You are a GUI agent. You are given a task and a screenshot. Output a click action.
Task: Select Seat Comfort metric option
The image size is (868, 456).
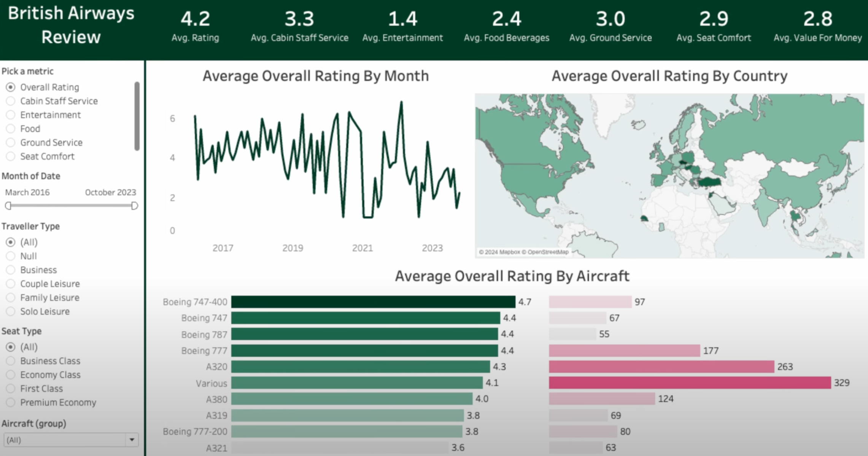point(11,156)
